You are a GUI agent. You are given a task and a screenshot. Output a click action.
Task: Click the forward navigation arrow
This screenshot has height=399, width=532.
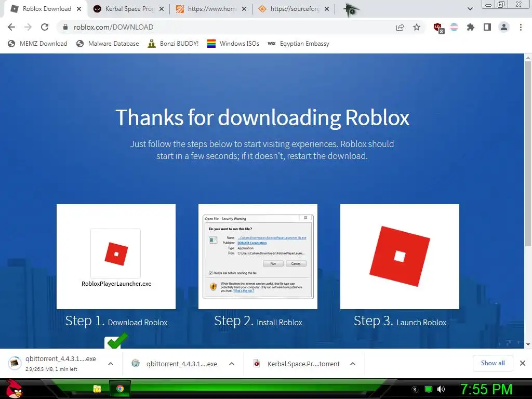28,27
